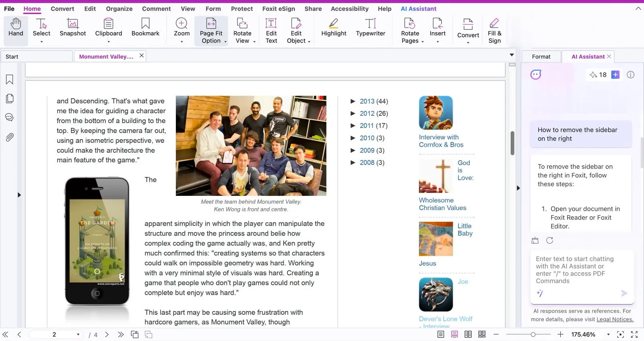Enable continuous page view
Image resolution: width=644 pixels, height=341 pixels.
pos(454,335)
